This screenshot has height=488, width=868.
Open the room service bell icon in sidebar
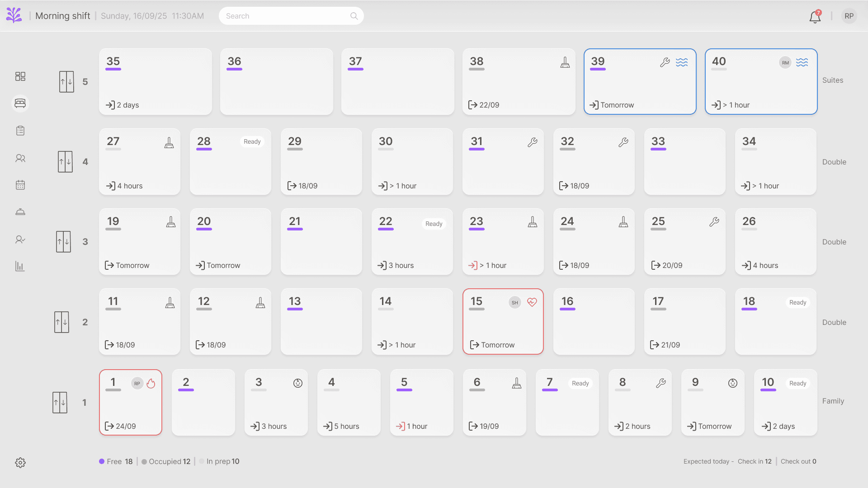pos(20,212)
